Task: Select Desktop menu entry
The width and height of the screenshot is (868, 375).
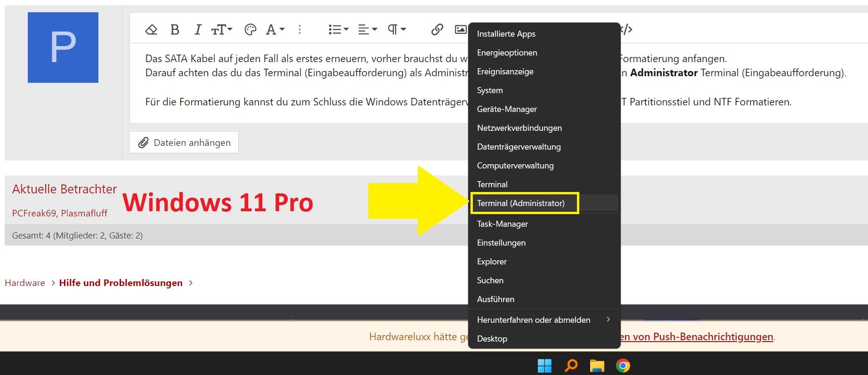Action: pos(544,339)
